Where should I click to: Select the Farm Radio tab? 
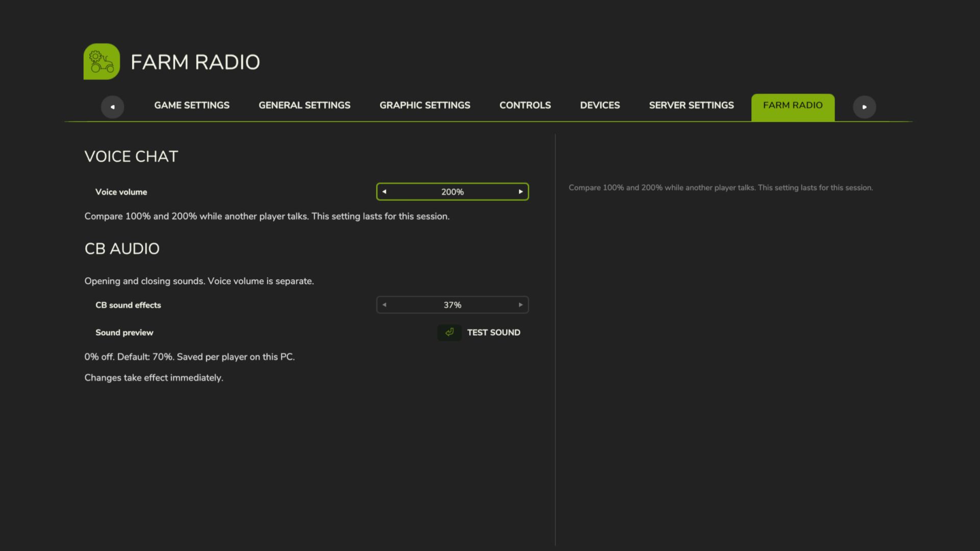tap(793, 107)
